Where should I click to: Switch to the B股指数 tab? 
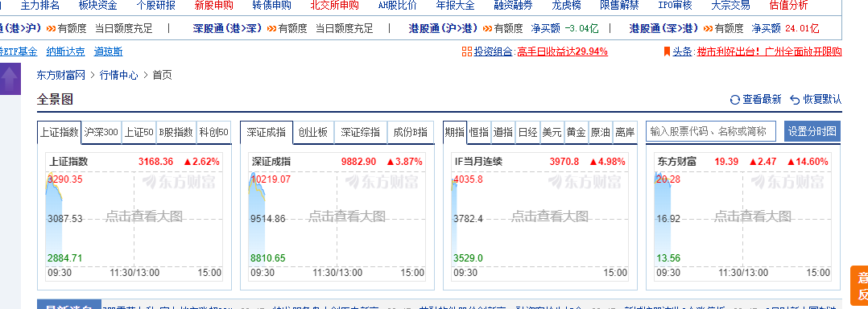(x=176, y=133)
